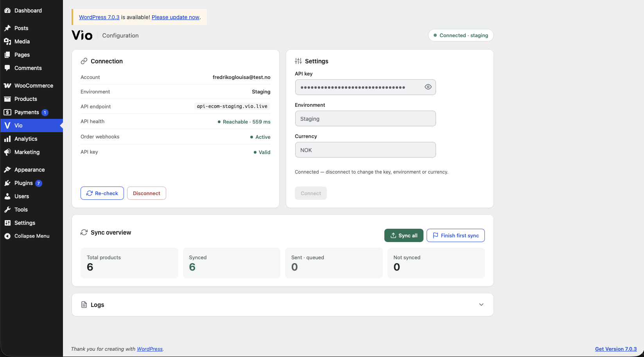Click the Settings panel sliders icon
The height and width of the screenshot is (357, 644).
pyautogui.click(x=298, y=61)
